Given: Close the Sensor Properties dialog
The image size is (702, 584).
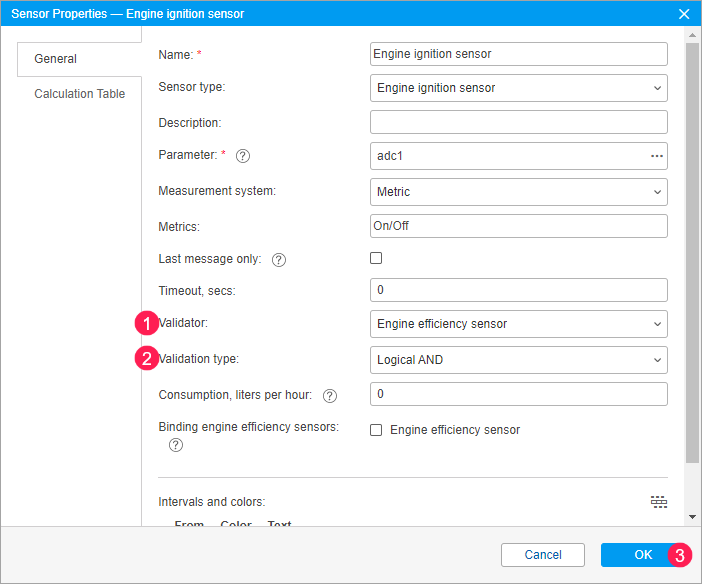Looking at the screenshot, I should [685, 14].
